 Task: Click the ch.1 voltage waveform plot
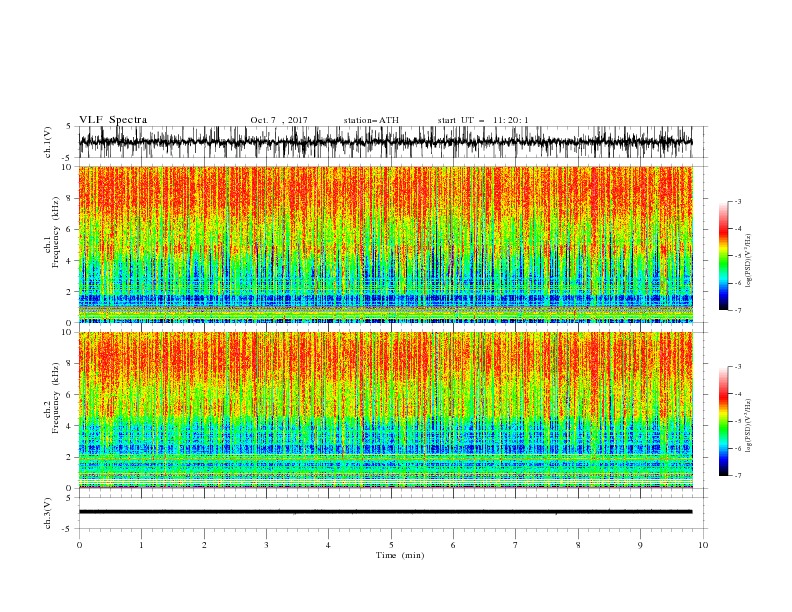(x=385, y=142)
